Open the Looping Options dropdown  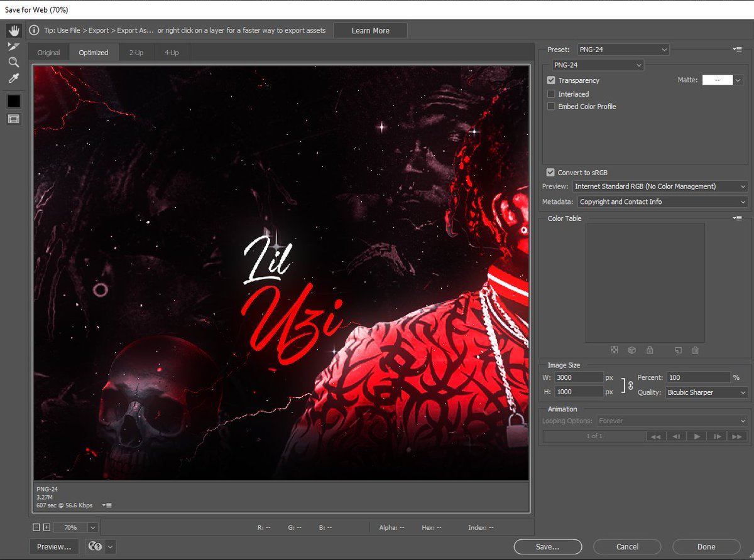point(672,421)
